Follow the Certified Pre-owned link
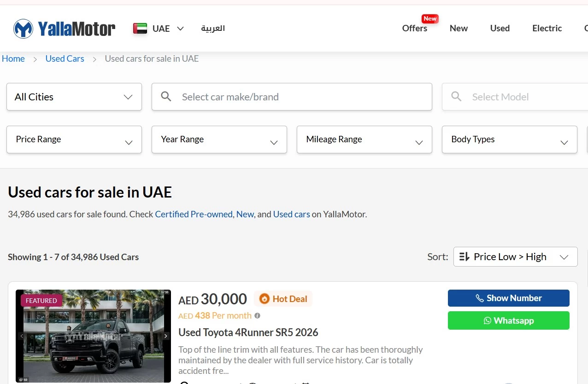 pos(194,214)
